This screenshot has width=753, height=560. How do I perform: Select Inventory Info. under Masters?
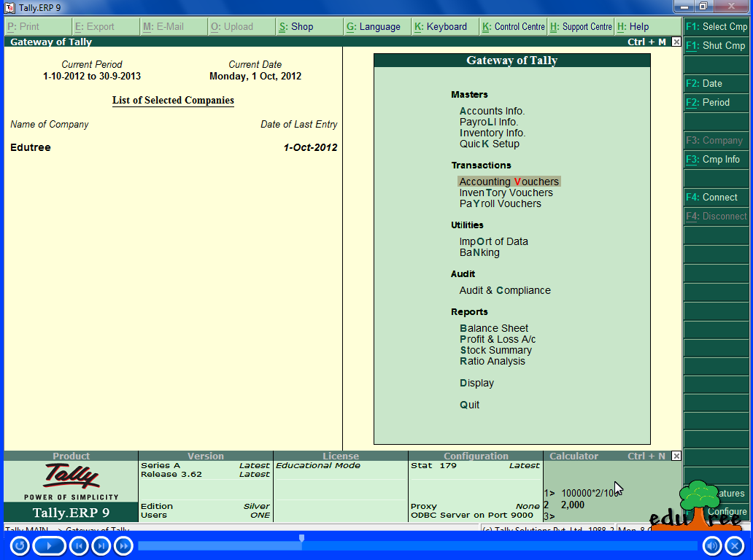(x=493, y=133)
